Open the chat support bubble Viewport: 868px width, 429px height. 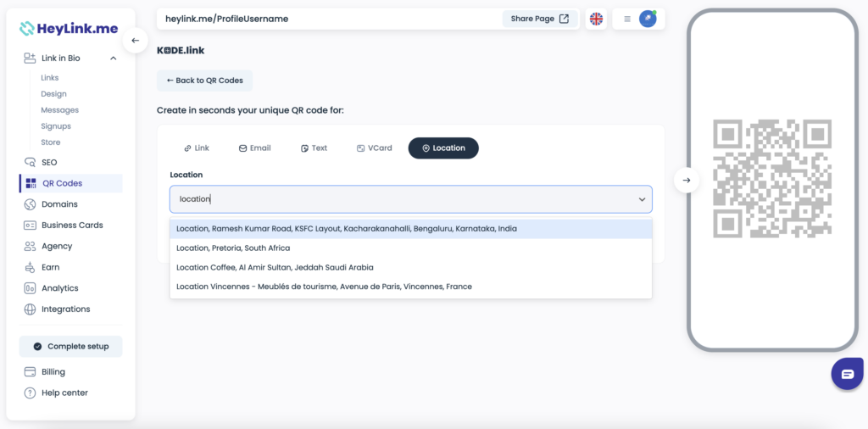point(848,375)
